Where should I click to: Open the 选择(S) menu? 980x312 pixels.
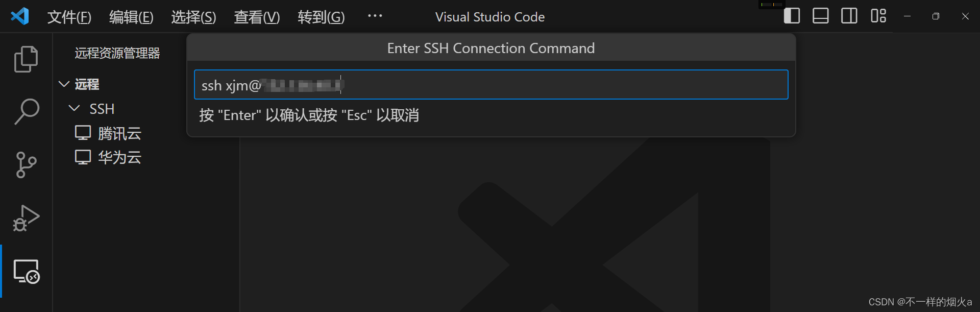[x=193, y=17]
